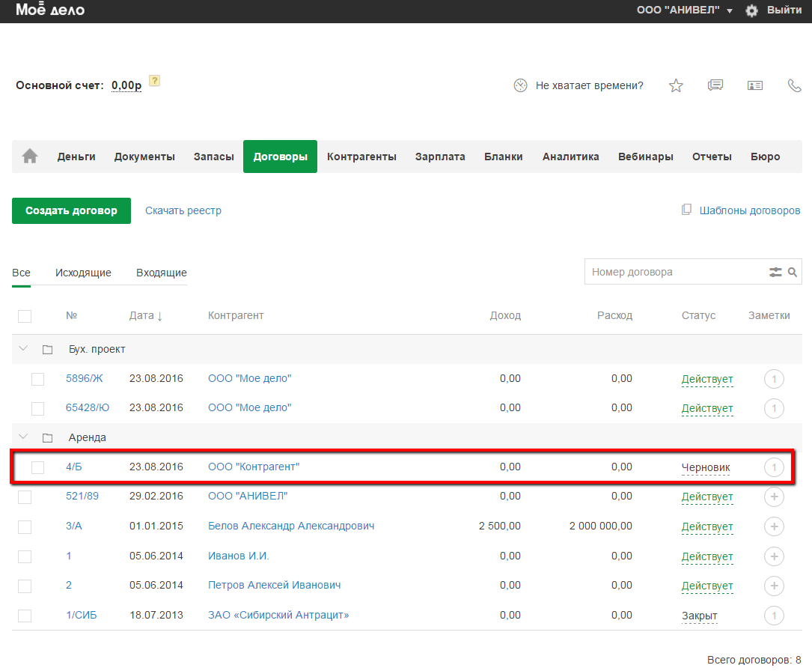Click the search magnifier icon

click(793, 273)
